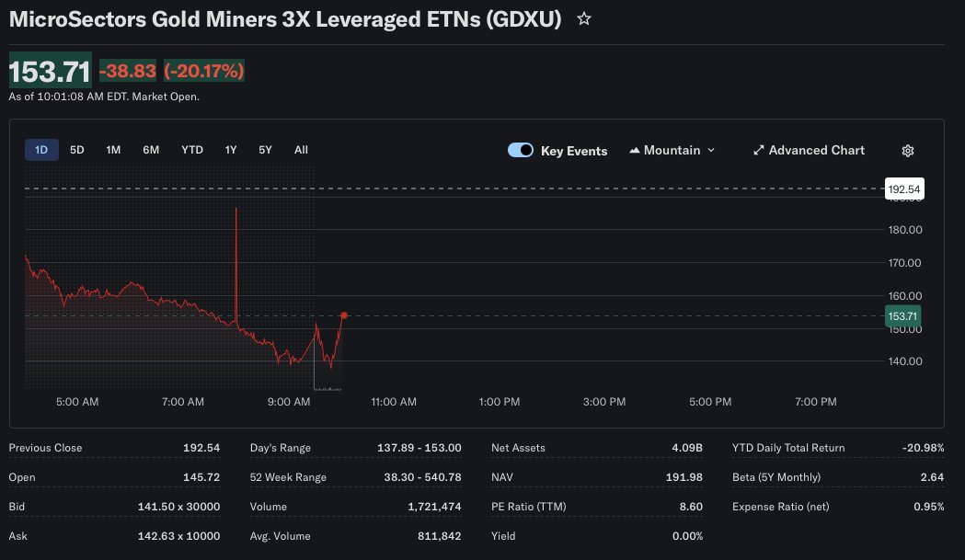The height and width of the screenshot is (560, 965).
Task: Click the 9:00 AM time axis label
Action: tap(289, 402)
